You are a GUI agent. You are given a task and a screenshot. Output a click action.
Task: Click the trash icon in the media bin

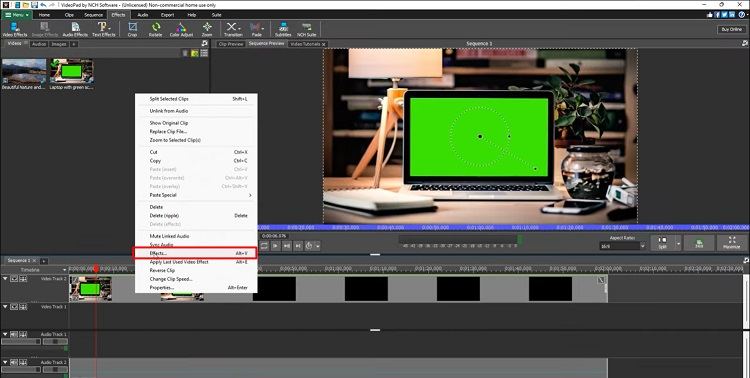pos(185,53)
